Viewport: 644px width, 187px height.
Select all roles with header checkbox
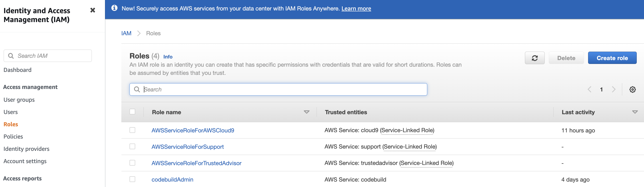pyautogui.click(x=132, y=112)
